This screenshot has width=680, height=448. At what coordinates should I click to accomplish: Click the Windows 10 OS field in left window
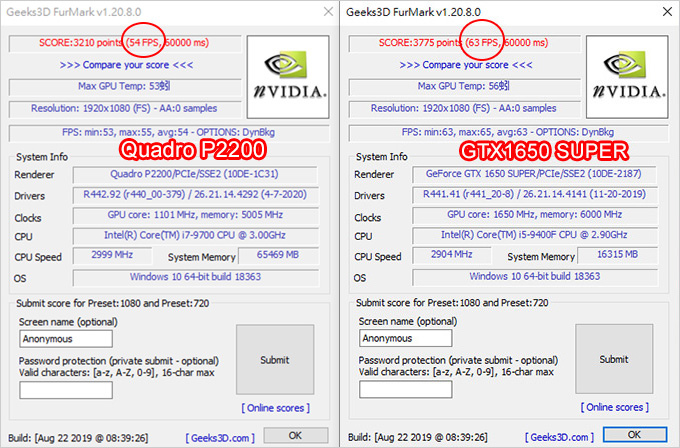[x=195, y=277]
